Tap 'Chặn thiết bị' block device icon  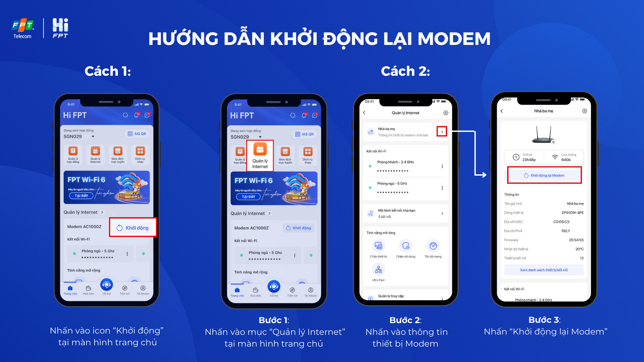point(377,247)
